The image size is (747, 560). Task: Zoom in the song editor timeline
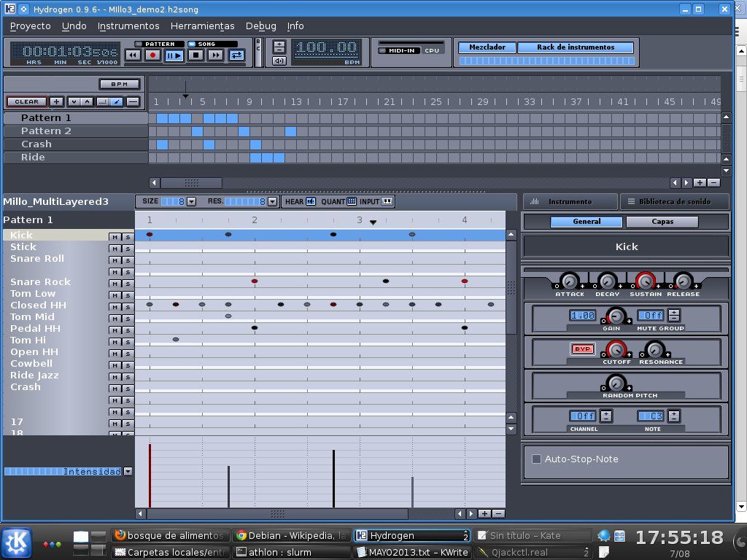(700, 182)
